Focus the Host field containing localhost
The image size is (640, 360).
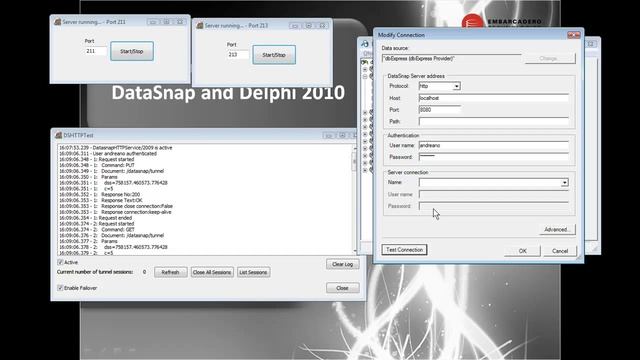pos(493,98)
